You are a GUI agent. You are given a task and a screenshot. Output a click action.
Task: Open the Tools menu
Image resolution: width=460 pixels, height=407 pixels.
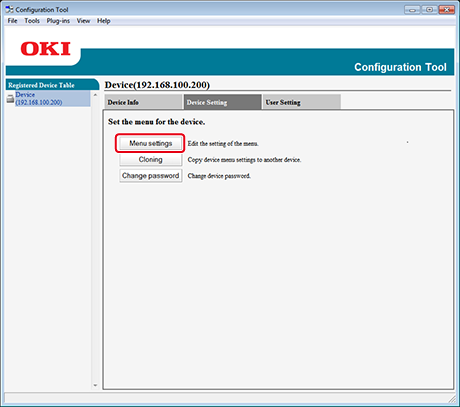pos(32,21)
